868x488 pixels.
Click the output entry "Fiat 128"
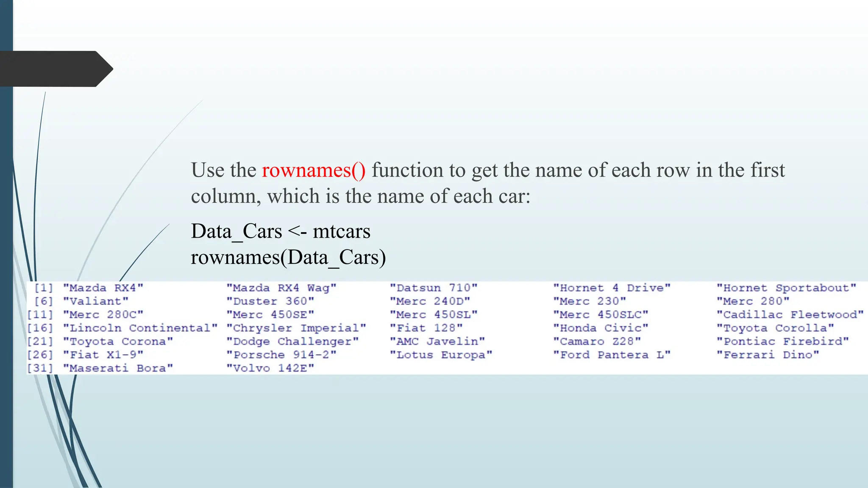click(426, 328)
